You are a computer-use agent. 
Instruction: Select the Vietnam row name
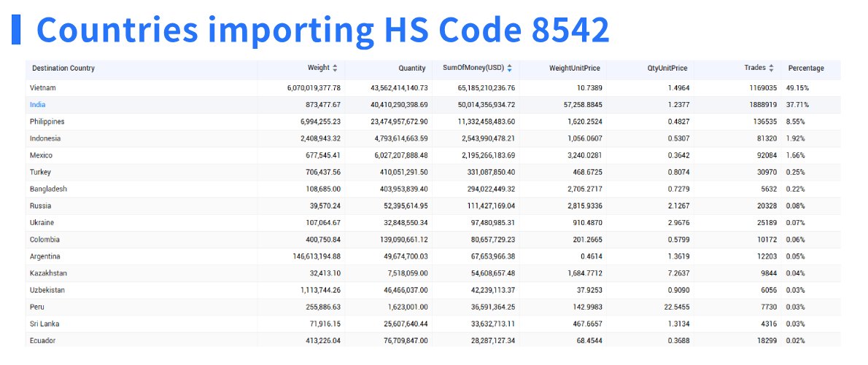(42, 88)
